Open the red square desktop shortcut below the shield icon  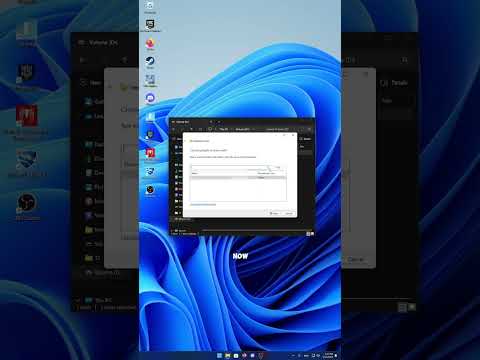(150, 153)
